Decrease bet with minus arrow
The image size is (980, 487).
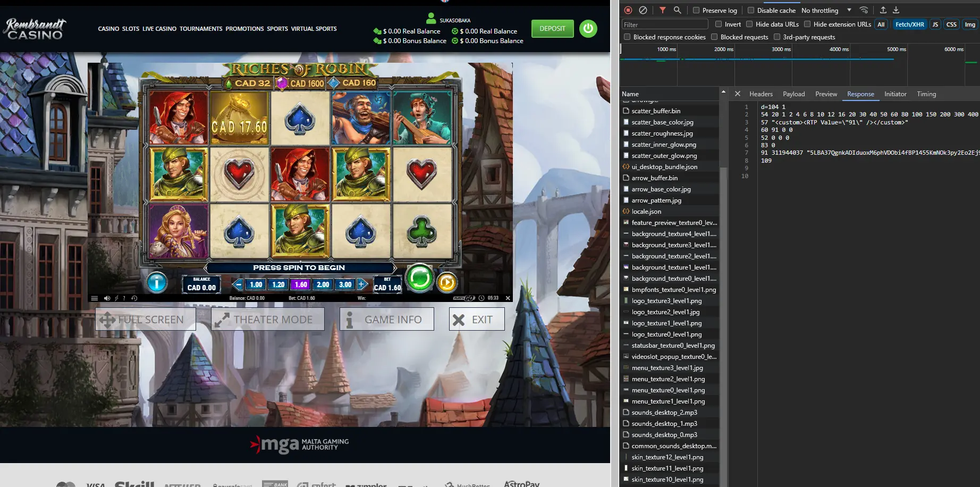pos(238,284)
